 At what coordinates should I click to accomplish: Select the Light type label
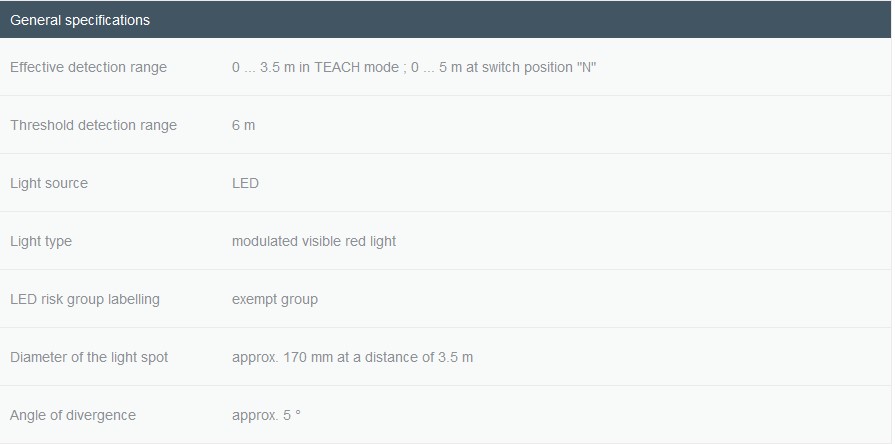point(41,241)
